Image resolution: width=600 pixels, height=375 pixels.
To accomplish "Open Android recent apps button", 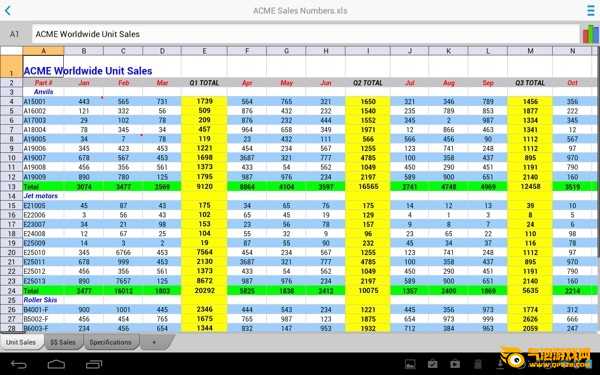I will click(94, 364).
